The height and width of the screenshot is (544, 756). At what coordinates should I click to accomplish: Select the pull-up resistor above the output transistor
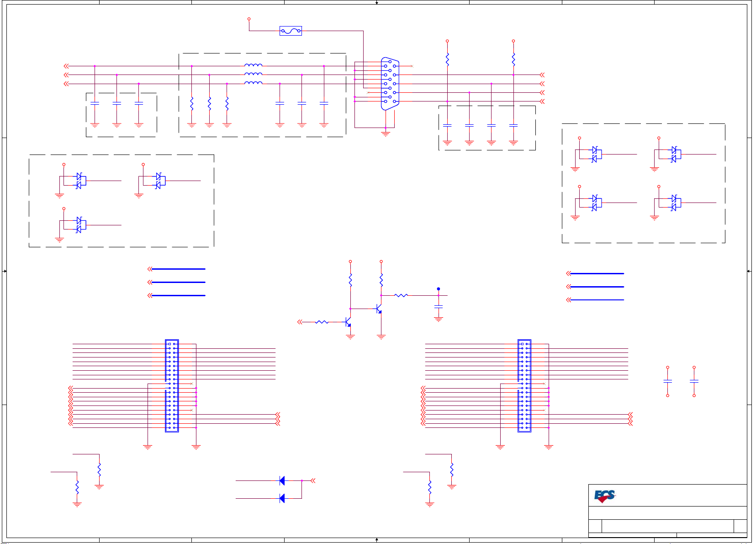pyautogui.click(x=381, y=280)
